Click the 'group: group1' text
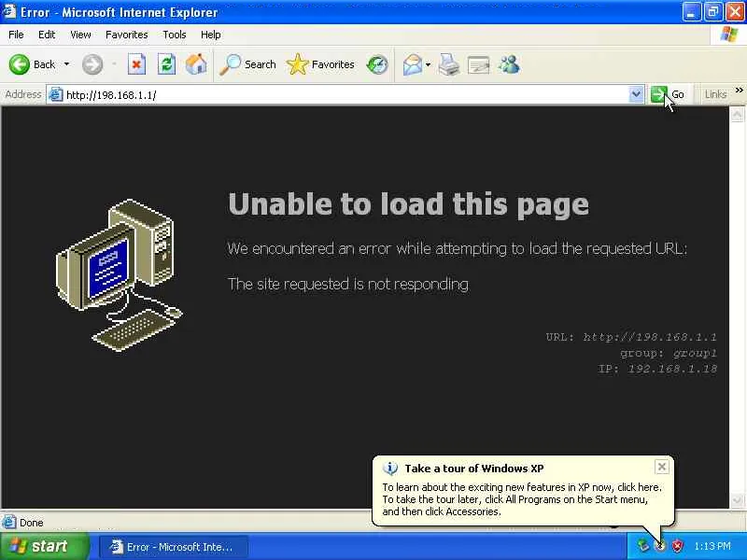The height and width of the screenshot is (560, 747). (669, 354)
